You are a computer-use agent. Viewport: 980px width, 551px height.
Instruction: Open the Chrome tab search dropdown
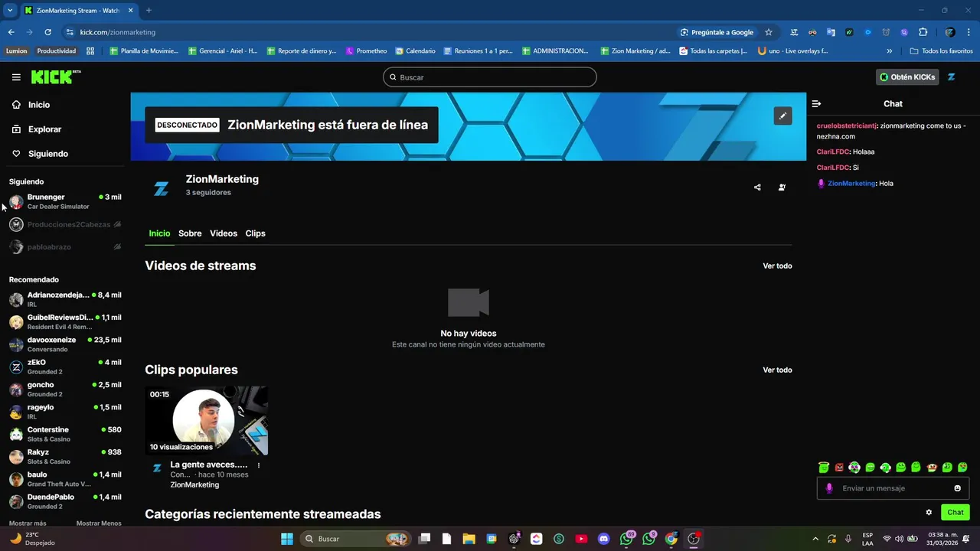(10, 11)
